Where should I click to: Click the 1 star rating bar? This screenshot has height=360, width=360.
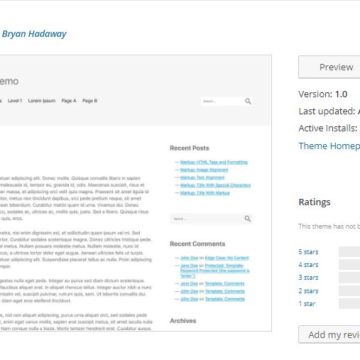[x=349, y=304]
